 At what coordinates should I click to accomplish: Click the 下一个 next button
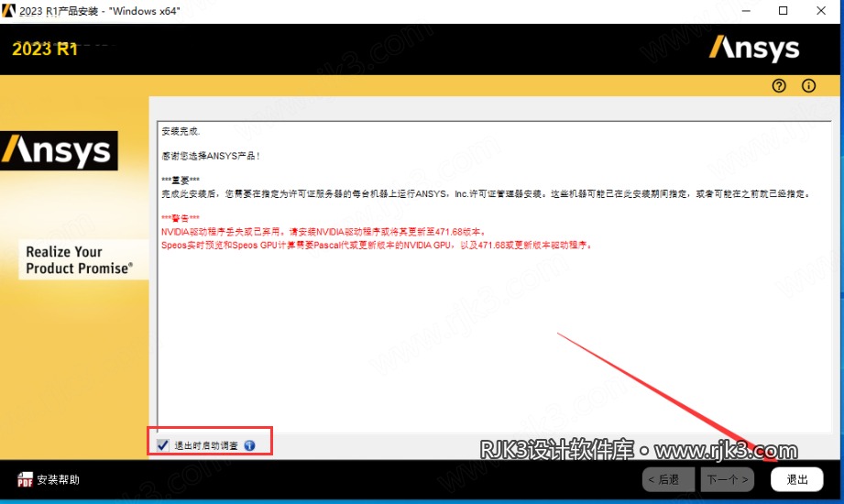728,479
